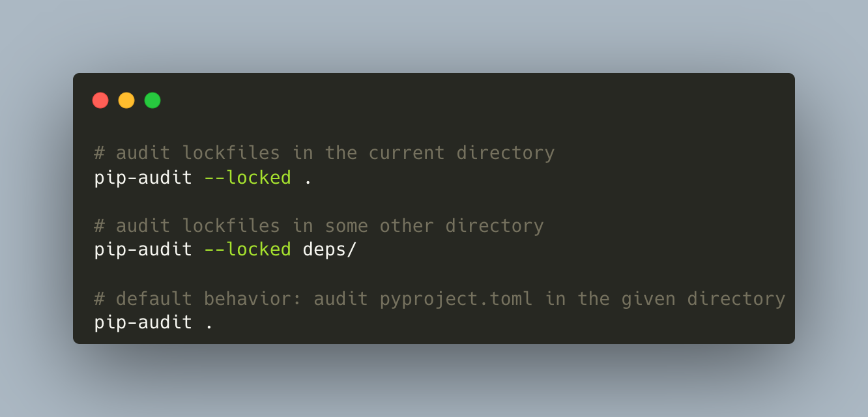Click the word "default" in the last comment
Screen dimensions: 868x417
coord(154,298)
